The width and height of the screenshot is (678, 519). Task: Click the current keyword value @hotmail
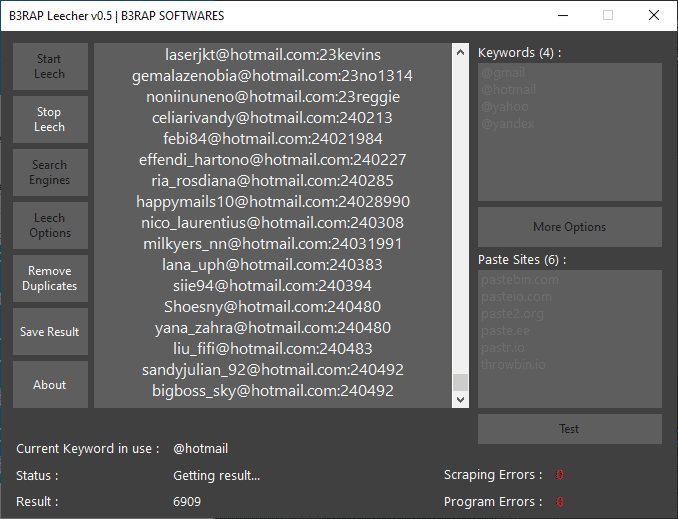click(x=201, y=449)
